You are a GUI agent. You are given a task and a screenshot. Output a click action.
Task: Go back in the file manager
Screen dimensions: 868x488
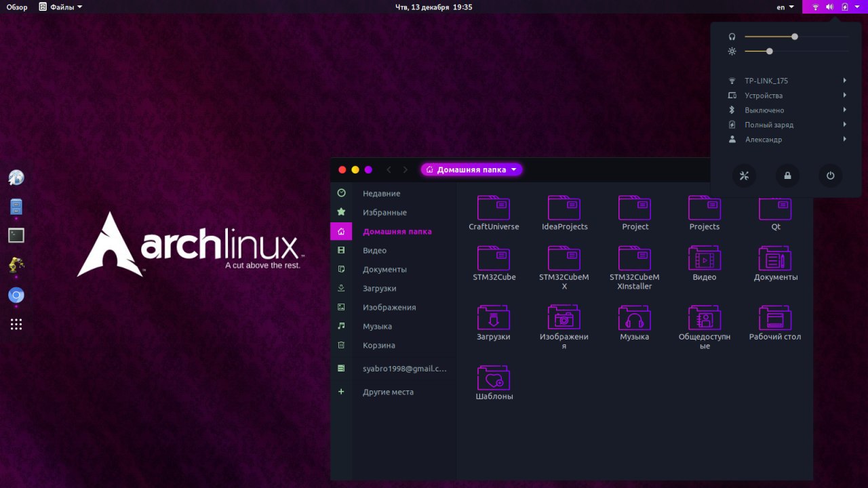(389, 169)
